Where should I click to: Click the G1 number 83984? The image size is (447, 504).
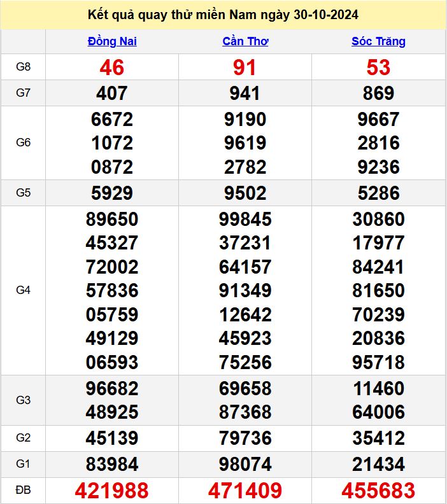[112, 465]
